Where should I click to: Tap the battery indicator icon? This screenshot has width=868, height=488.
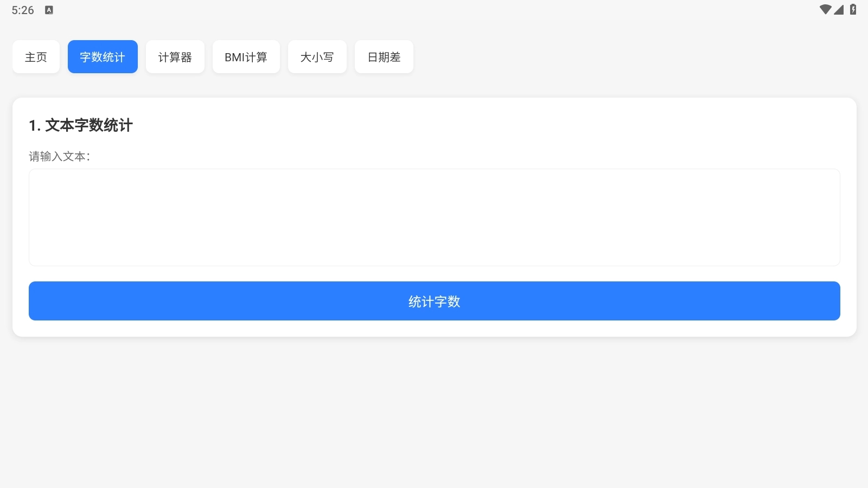point(854,9)
